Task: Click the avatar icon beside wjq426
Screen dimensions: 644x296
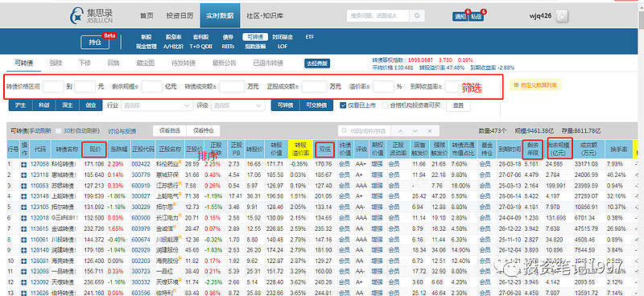Action: pyautogui.click(x=562, y=16)
